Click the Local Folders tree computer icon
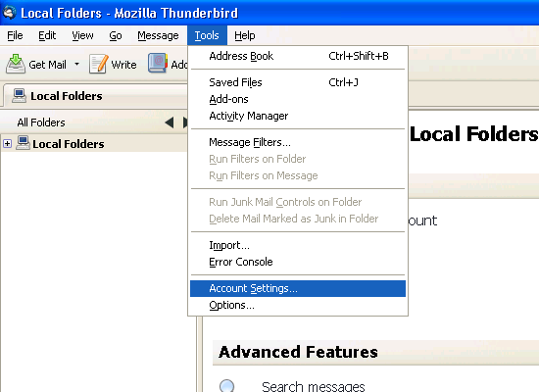Screen dimensions: 539x392 [23, 143]
